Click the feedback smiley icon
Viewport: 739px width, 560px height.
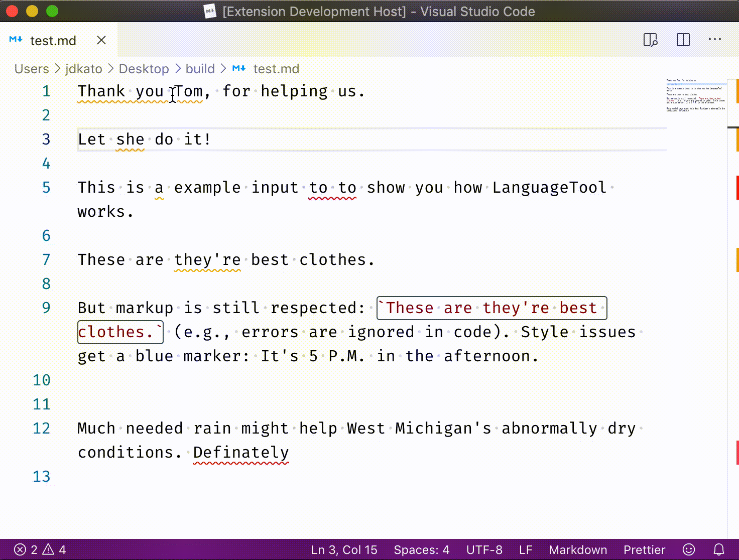point(689,549)
